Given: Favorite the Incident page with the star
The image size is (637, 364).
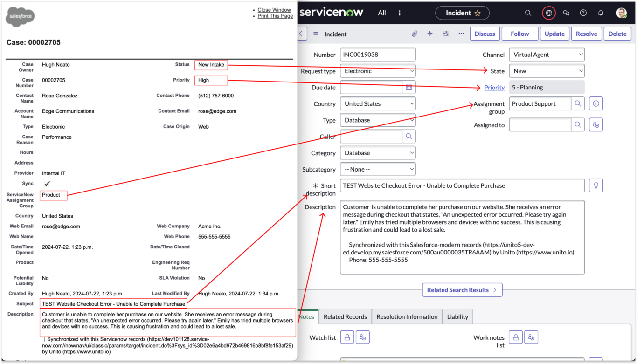Looking at the screenshot, I should coord(477,13).
